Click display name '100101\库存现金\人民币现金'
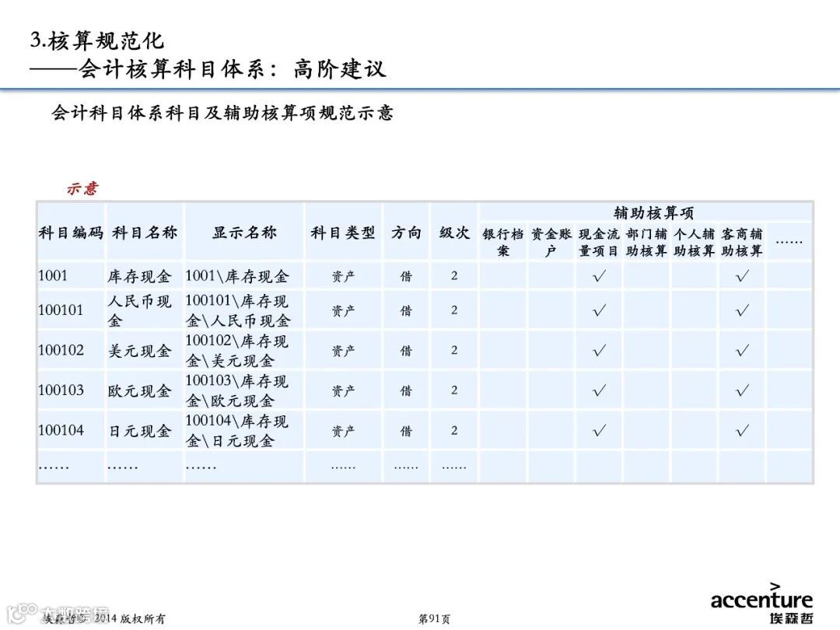The height and width of the screenshot is (630, 840). coord(237,310)
